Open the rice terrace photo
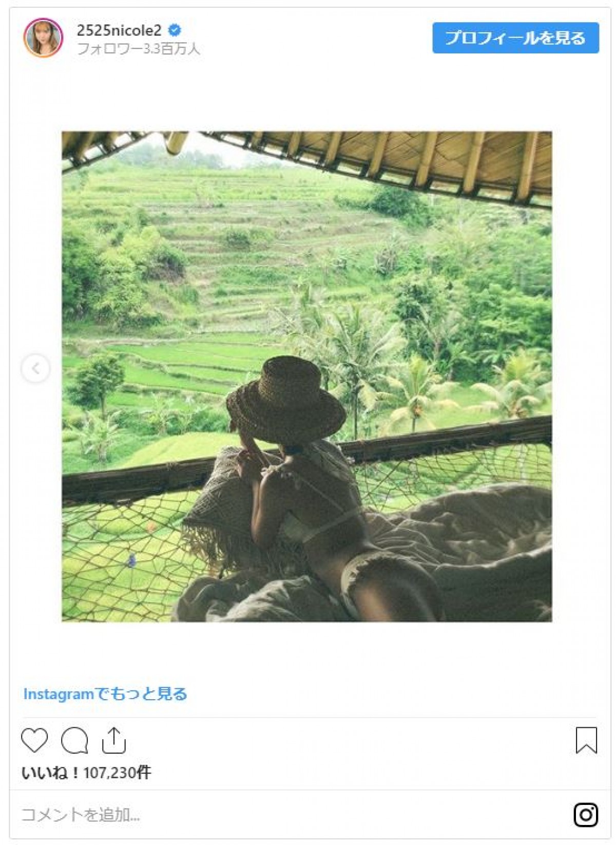The image size is (616, 845). (307, 377)
